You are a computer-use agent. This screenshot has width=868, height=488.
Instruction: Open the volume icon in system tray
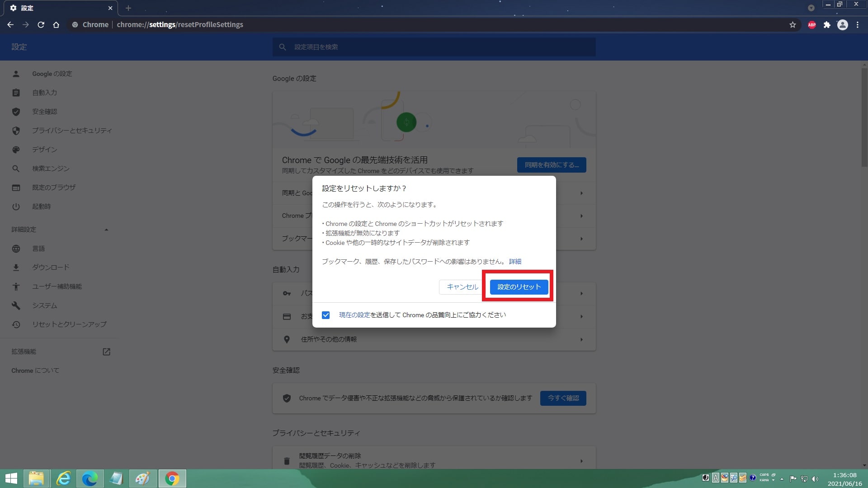(815, 479)
